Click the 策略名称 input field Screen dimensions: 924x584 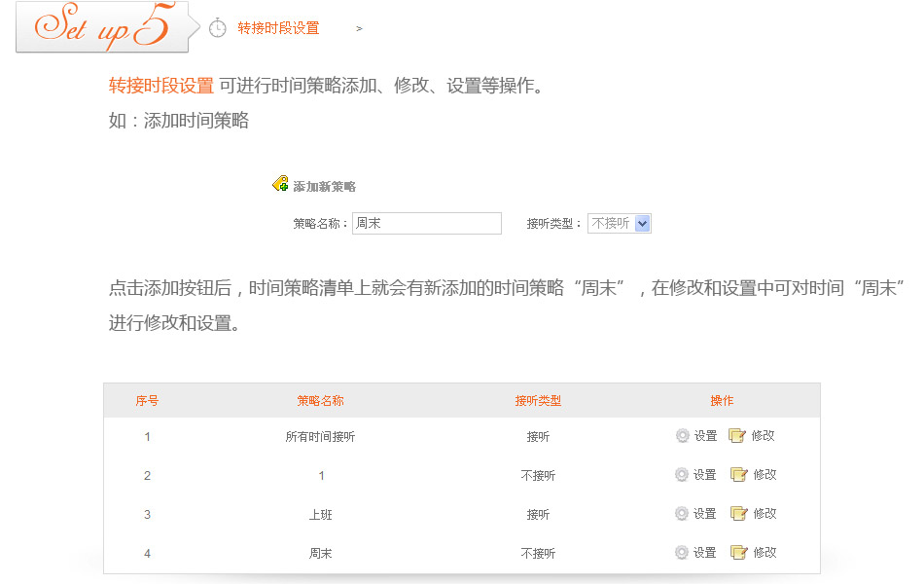pos(426,223)
